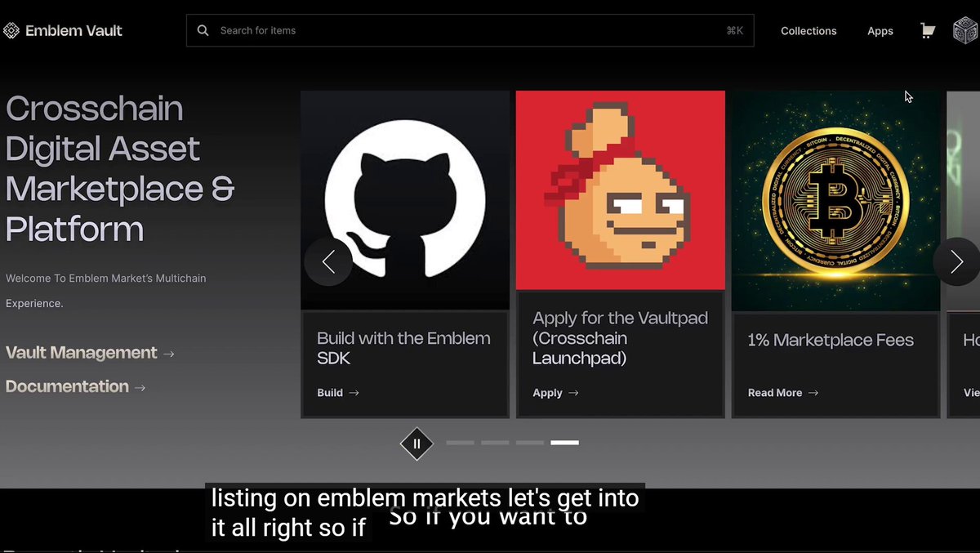The height and width of the screenshot is (553, 980).
Task: Click Apply for the Vaultpad title
Action: (621, 338)
